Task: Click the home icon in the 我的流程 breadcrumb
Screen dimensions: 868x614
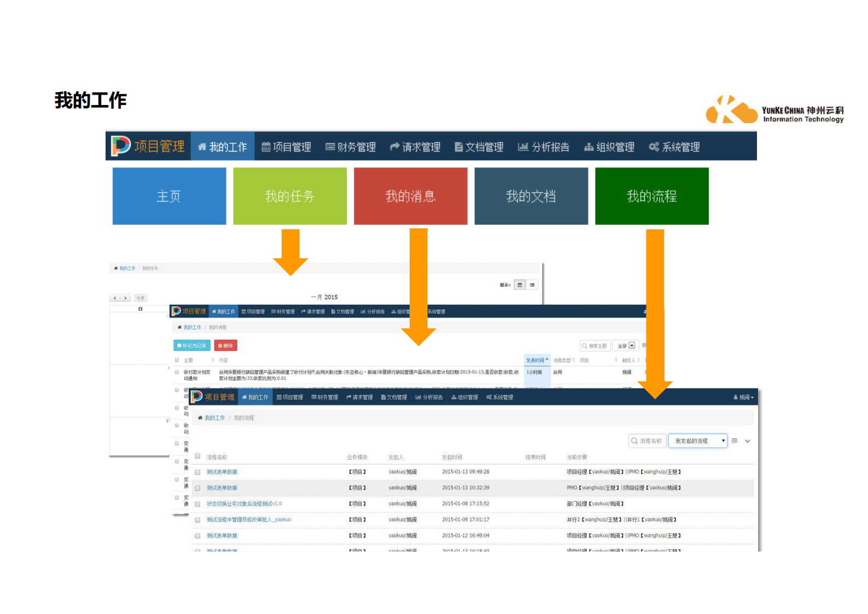Action: click(x=200, y=418)
